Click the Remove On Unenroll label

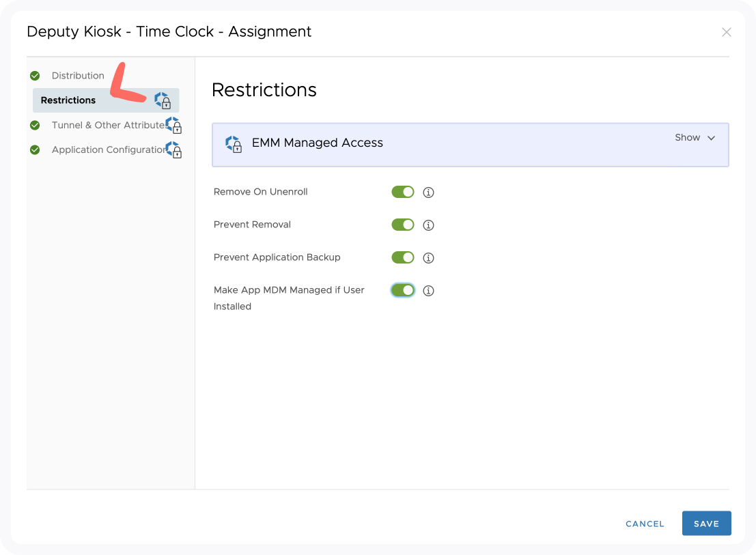(x=260, y=192)
